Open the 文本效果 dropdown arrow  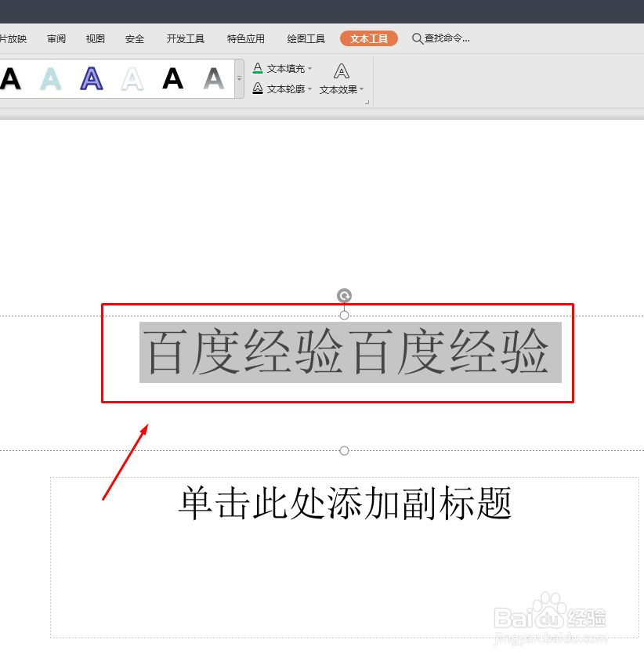click(361, 89)
